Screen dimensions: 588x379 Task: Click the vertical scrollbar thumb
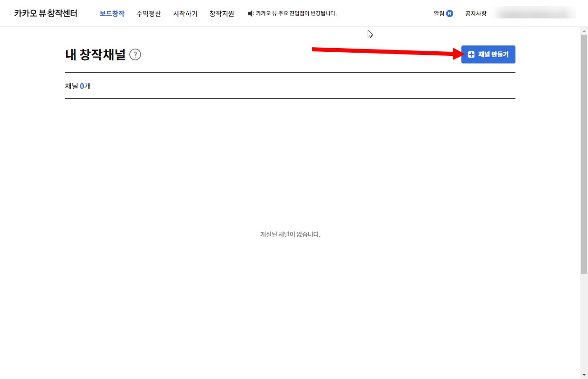(x=584, y=154)
